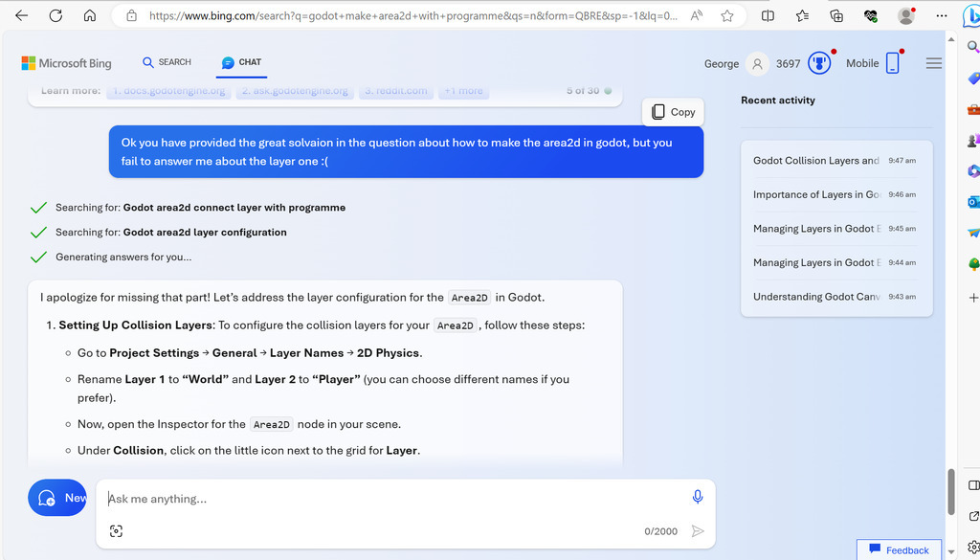Click the Feedback button
The image size is (980, 560).
899,550
